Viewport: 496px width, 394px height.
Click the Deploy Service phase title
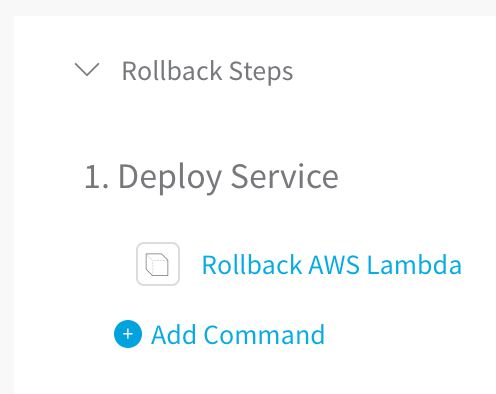(x=228, y=177)
